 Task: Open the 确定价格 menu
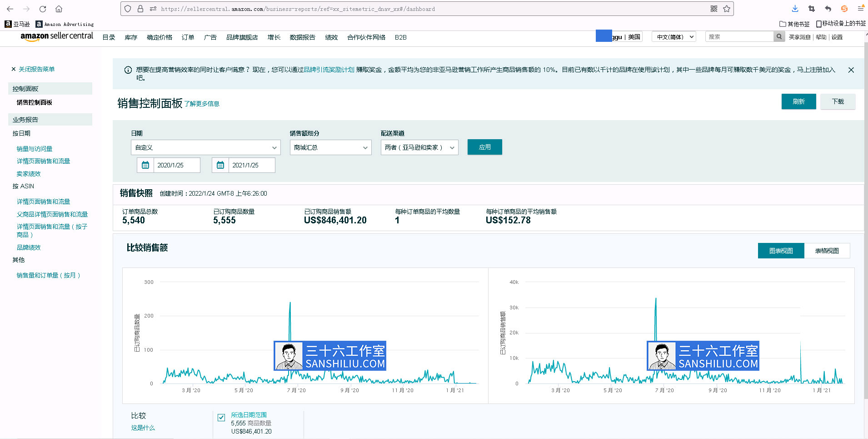click(160, 37)
